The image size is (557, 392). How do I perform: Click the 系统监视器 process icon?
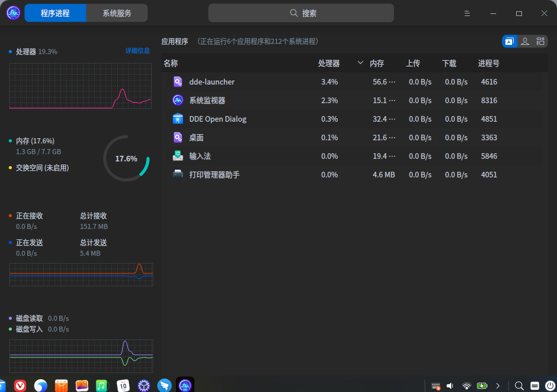178,100
